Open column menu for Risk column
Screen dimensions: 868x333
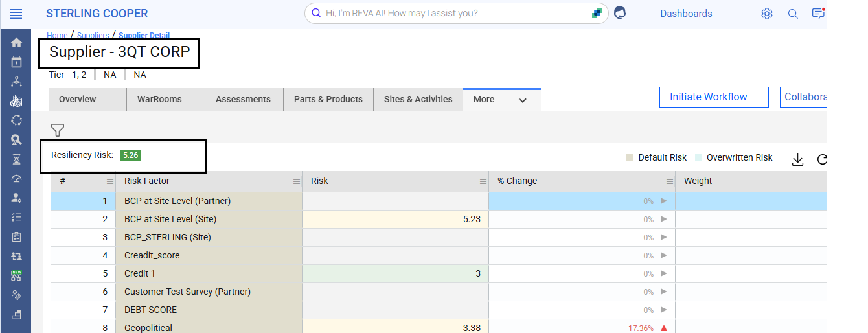(483, 181)
